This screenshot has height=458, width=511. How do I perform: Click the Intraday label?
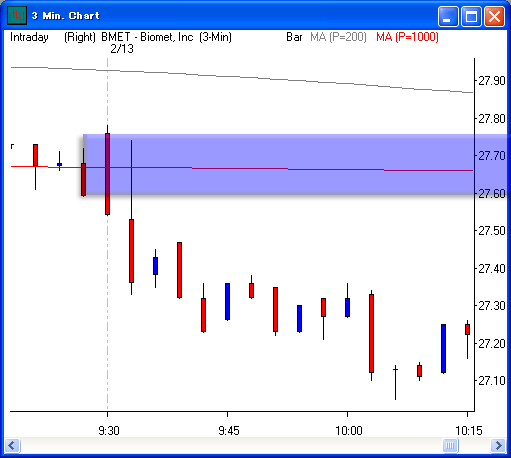(29, 37)
